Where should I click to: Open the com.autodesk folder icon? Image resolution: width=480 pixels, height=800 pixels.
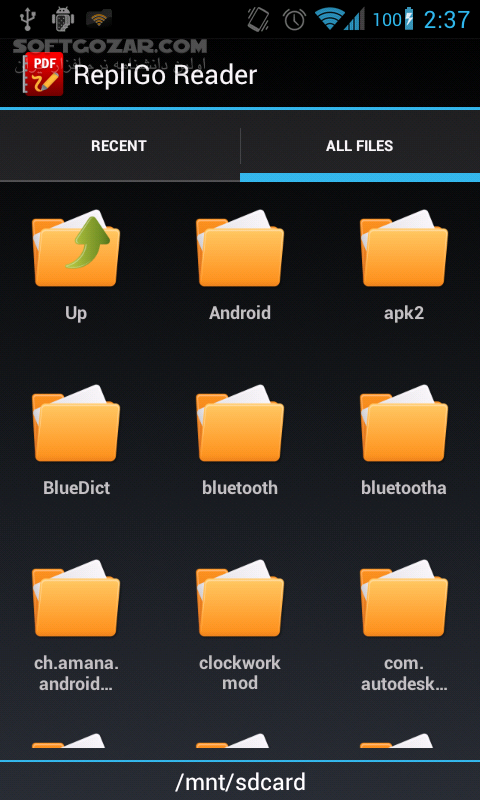point(404,598)
